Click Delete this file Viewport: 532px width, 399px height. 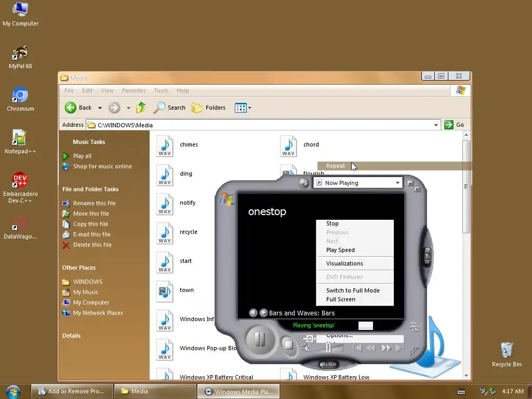[x=92, y=245]
